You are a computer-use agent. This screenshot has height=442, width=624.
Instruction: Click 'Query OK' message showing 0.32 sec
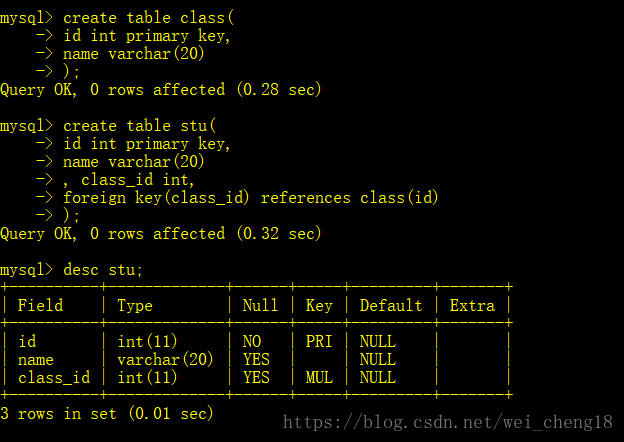(161, 234)
